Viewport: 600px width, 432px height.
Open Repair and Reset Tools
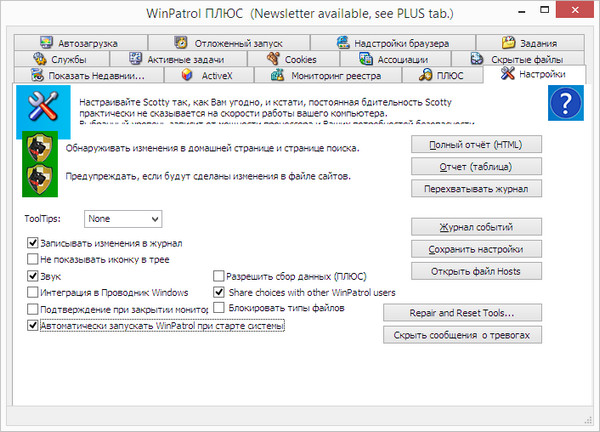pyautogui.click(x=462, y=313)
